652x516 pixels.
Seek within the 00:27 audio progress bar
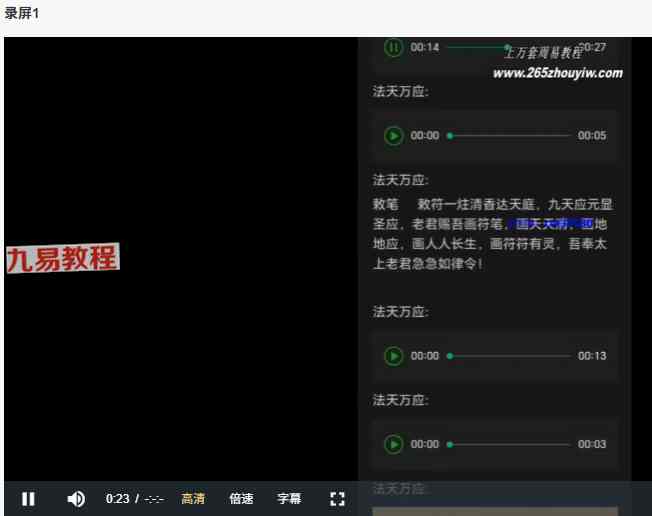480,47
